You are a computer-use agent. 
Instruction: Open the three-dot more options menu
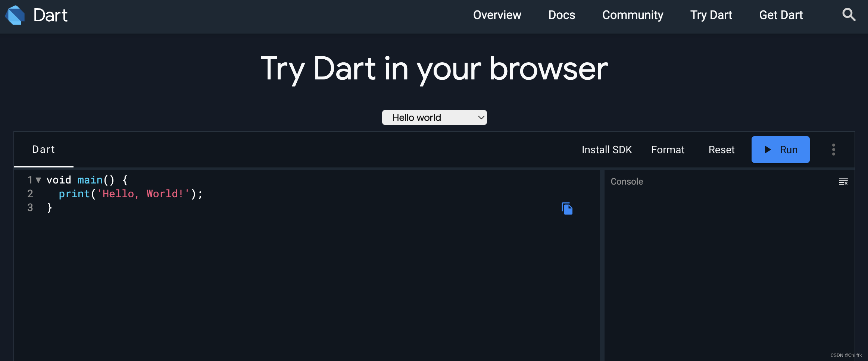[833, 150]
